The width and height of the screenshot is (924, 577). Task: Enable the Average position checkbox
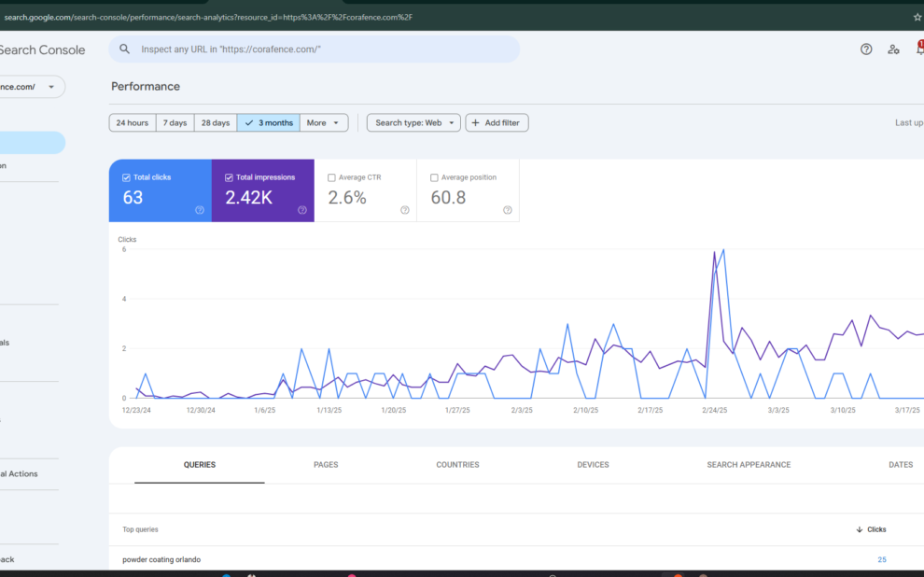click(x=434, y=177)
